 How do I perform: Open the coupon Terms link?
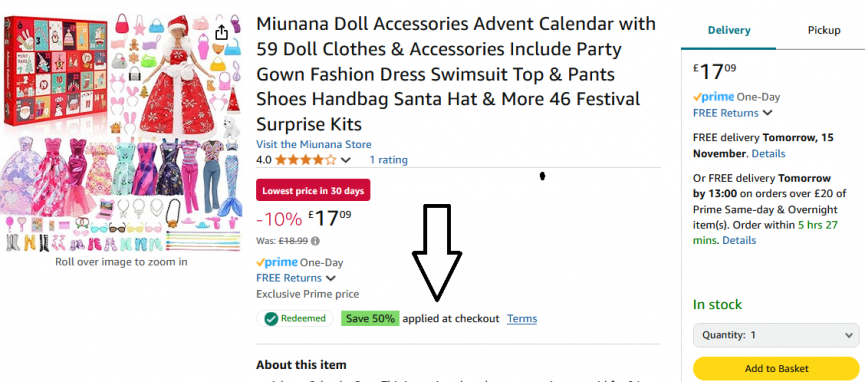point(522,319)
